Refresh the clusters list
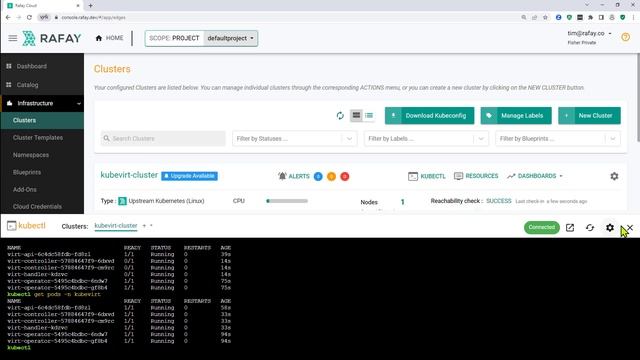640x360 pixels. point(340,116)
